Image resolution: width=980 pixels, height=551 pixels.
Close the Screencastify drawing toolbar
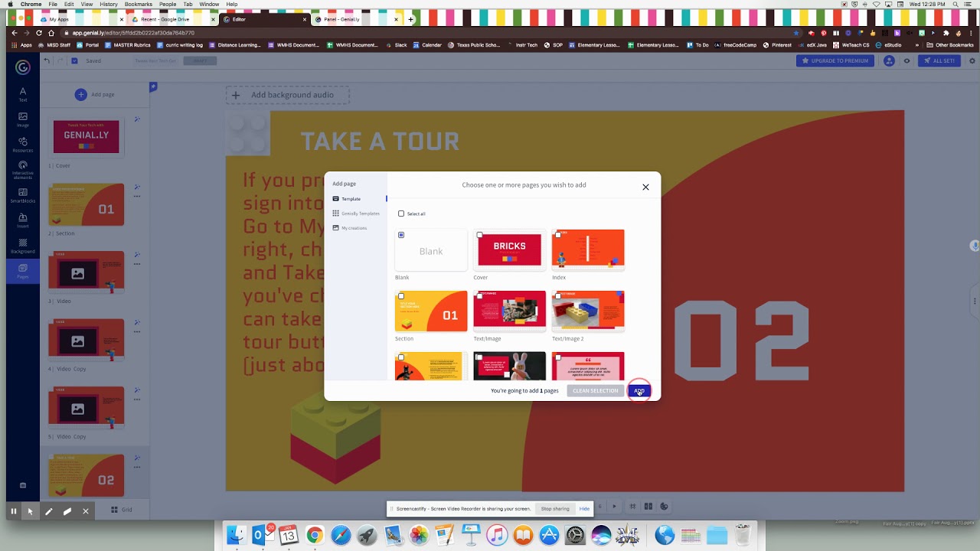click(85, 511)
